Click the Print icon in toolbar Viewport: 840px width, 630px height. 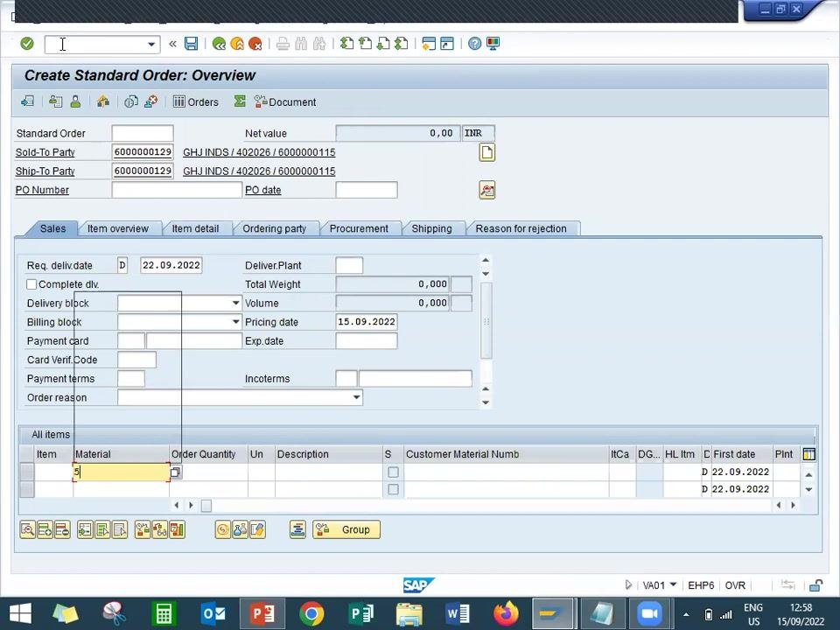pos(283,44)
